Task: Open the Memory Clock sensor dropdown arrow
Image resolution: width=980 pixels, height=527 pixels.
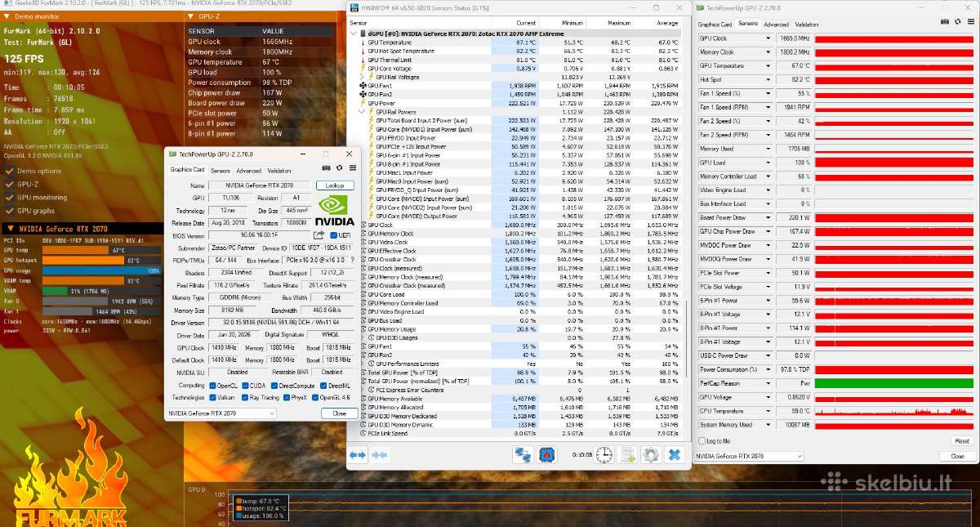Action: (768, 52)
